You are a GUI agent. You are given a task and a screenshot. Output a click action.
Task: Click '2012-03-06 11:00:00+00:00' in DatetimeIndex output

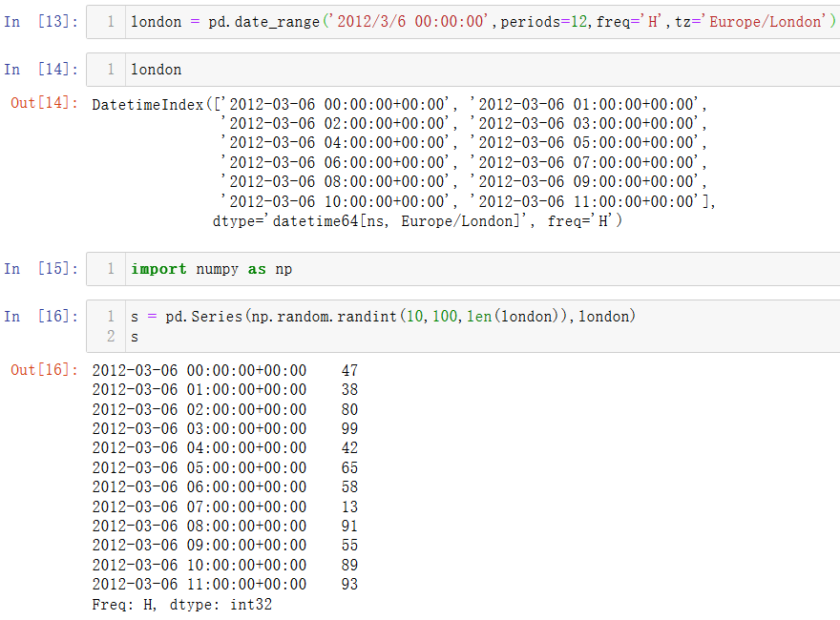(x=584, y=201)
